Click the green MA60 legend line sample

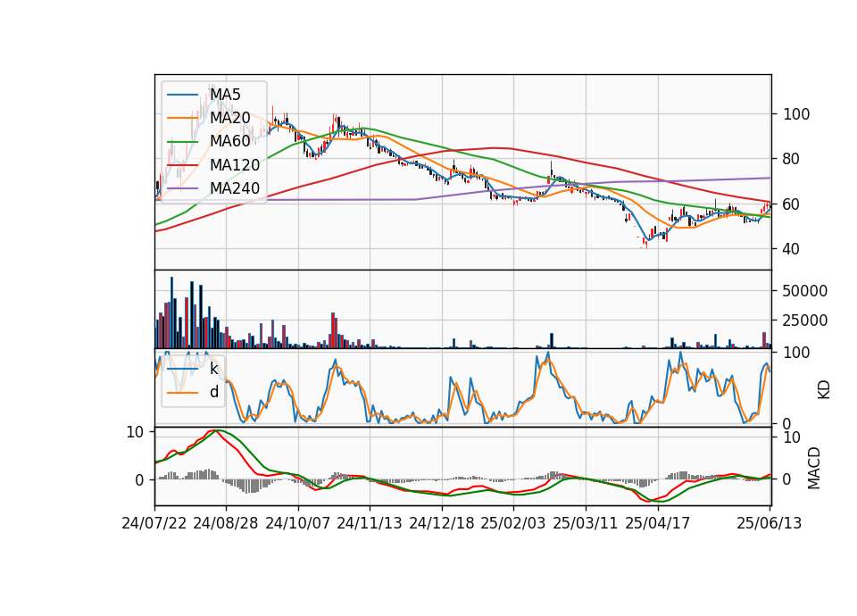tap(182, 142)
